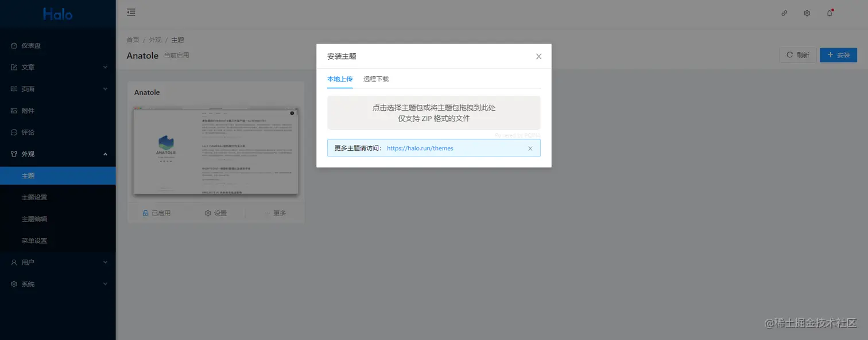Click the 当前启用 label beside Anatole
The width and height of the screenshot is (868, 340).
(x=176, y=56)
